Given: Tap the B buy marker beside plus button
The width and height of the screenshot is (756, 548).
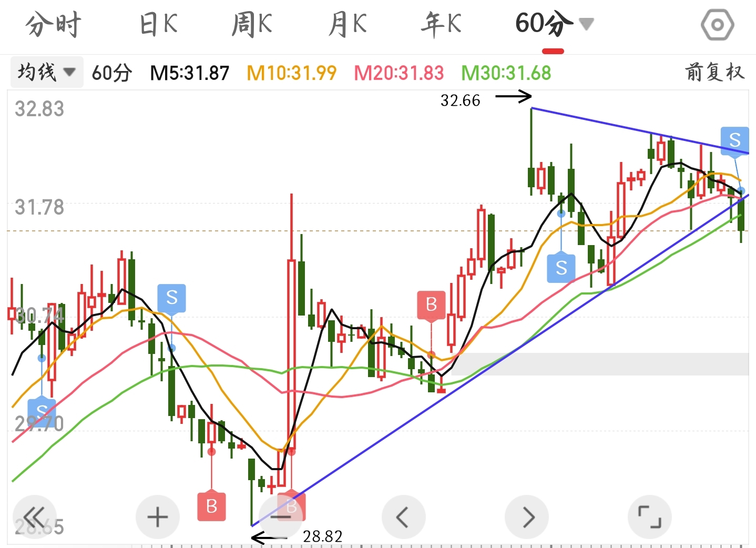Looking at the screenshot, I should tap(211, 506).
